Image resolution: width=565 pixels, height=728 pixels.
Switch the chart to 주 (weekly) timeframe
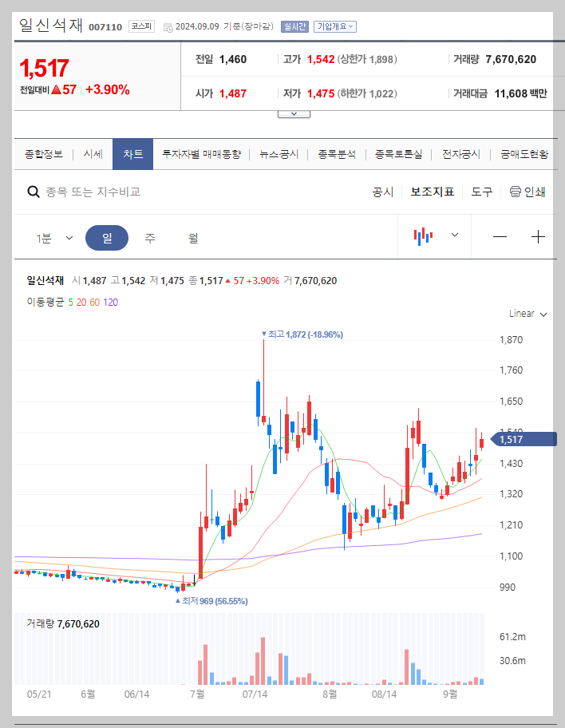[149, 237]
